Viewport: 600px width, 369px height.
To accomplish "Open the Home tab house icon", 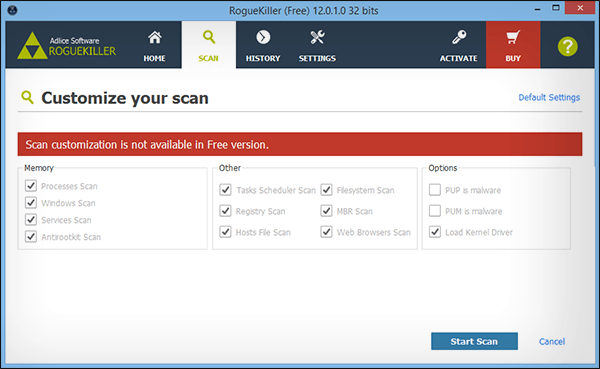I will pos(155,38).
